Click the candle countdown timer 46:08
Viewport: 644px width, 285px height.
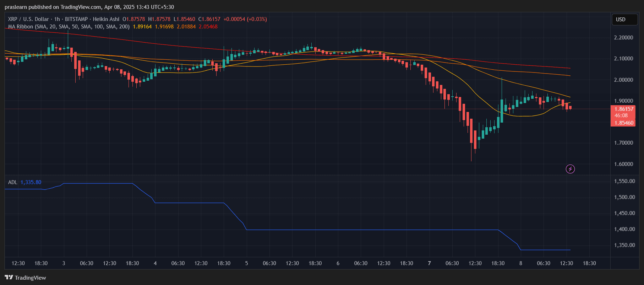[x=621, y=115]
